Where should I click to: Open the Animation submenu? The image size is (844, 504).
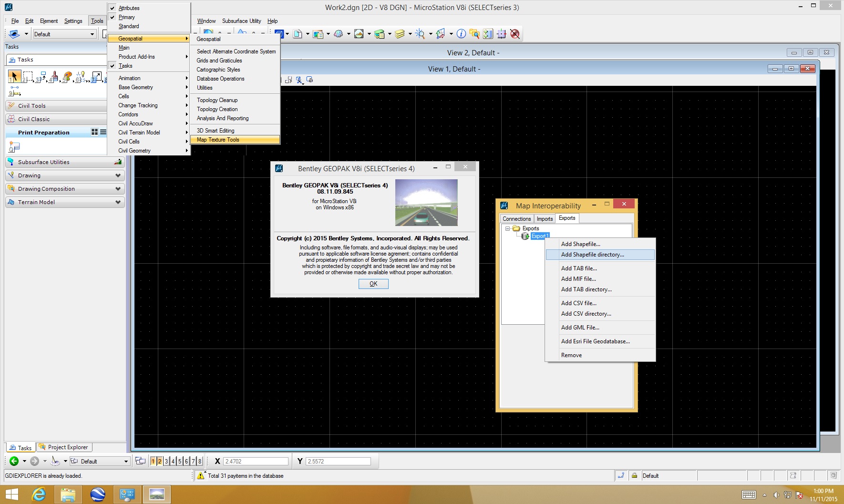tap(149, 78)
